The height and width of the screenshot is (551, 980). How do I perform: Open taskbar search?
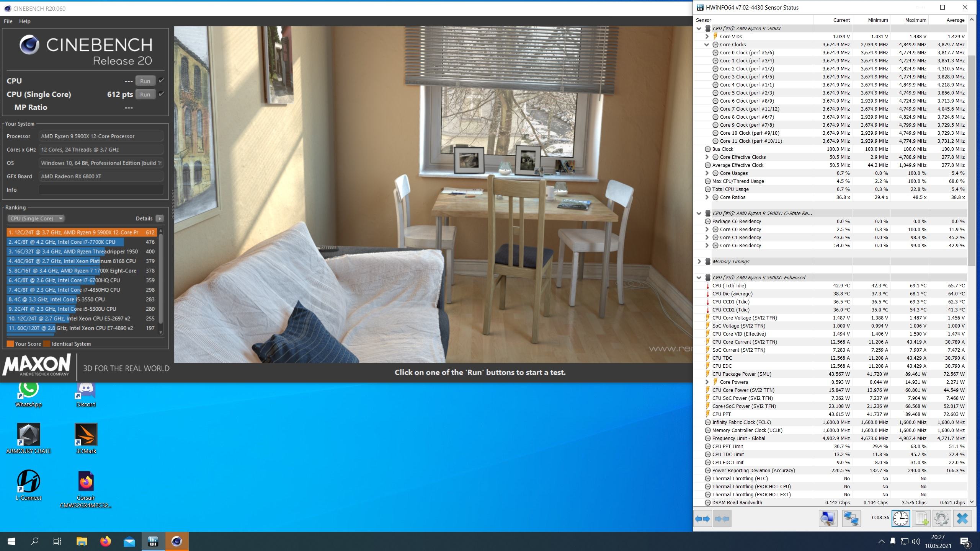point(34,541)
